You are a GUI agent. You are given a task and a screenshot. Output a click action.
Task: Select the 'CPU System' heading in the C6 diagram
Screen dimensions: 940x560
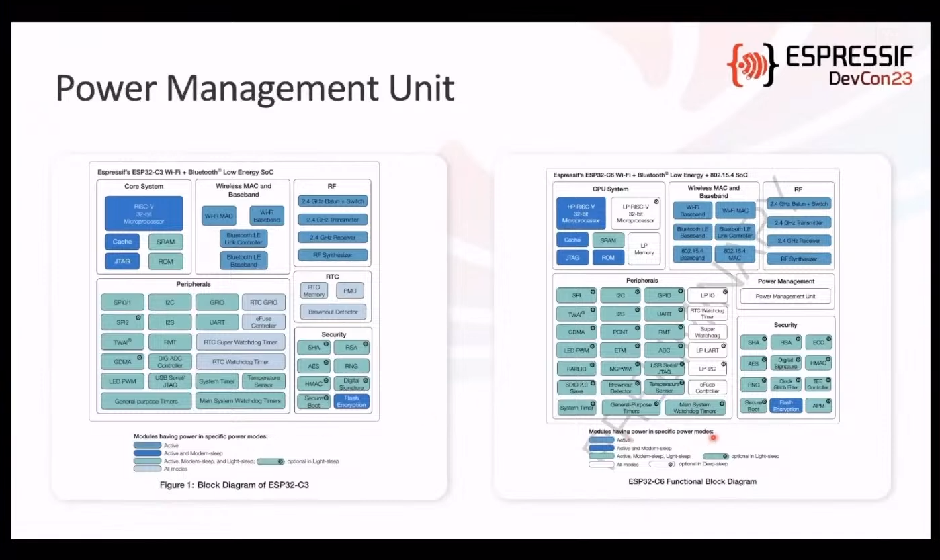pos(610,189)
